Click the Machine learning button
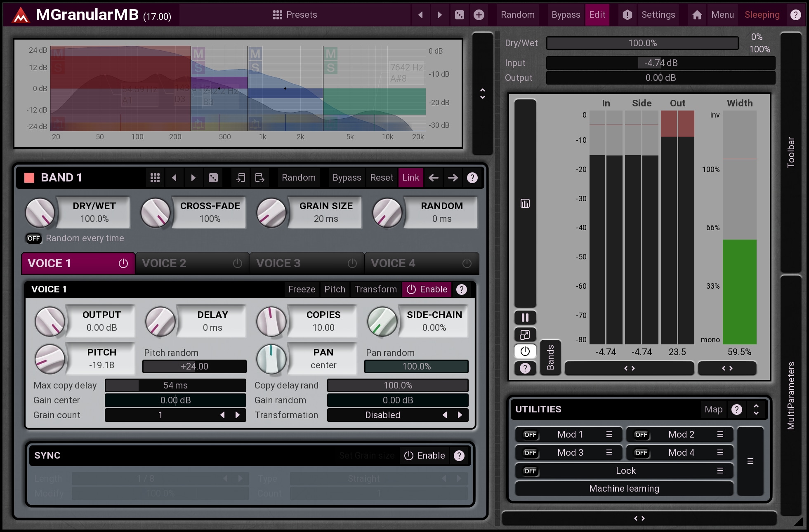Viewport: 809px width, 532px height. tap(624, 488)
